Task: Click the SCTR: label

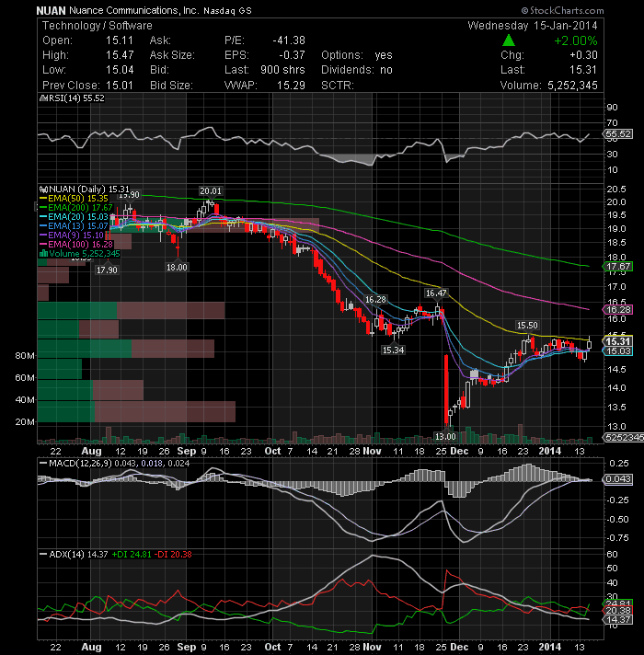Action: pyautogui.click(x=338, y=86)
